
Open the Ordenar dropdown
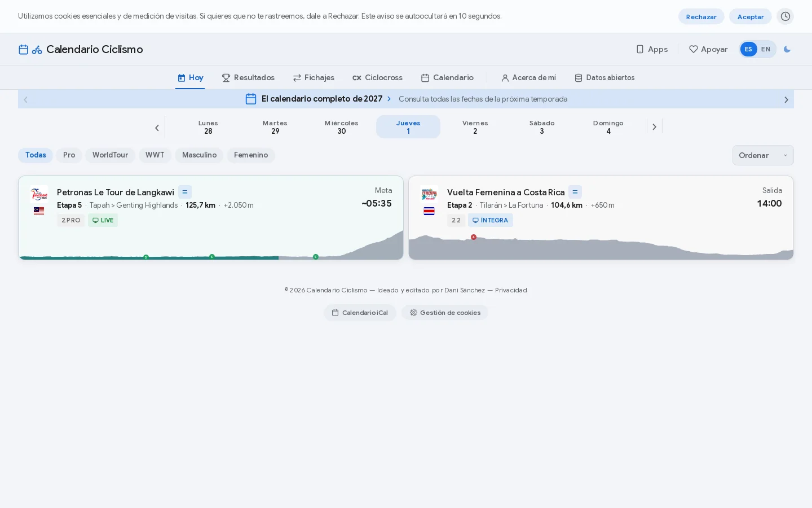tap(762, 155)
